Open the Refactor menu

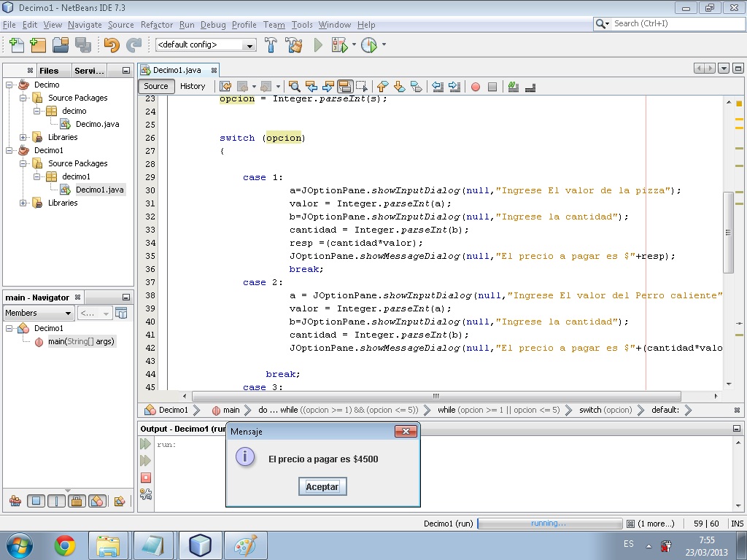pyautogui.click(x=156, y=24)
